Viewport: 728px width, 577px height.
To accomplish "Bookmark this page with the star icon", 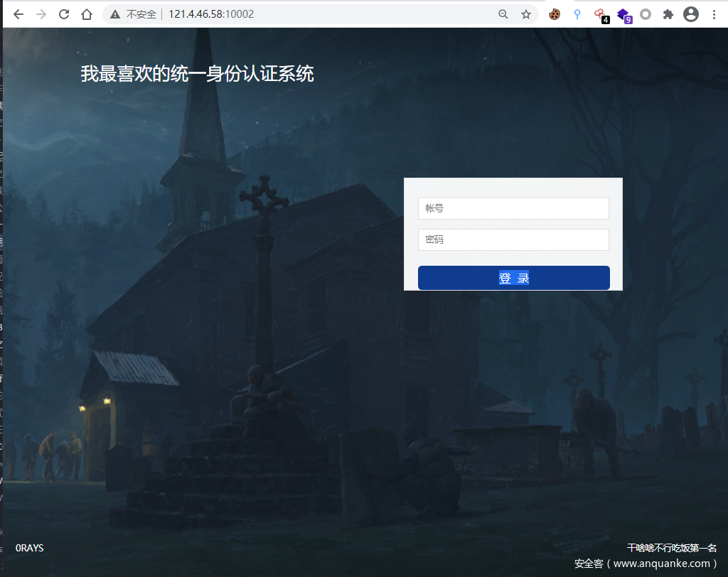I will (525, 14).
